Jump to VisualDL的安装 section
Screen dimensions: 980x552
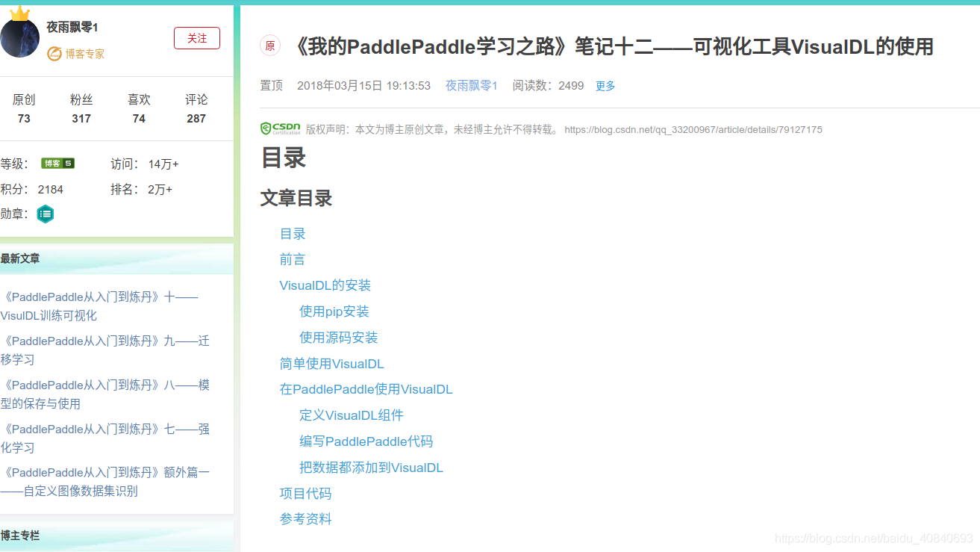325,285
